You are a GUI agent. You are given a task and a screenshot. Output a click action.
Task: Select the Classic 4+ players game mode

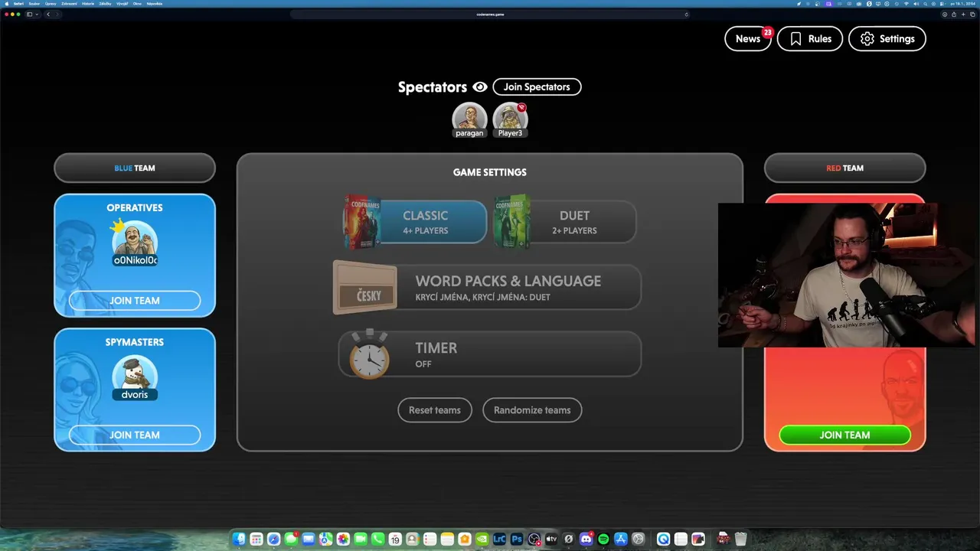426,222
